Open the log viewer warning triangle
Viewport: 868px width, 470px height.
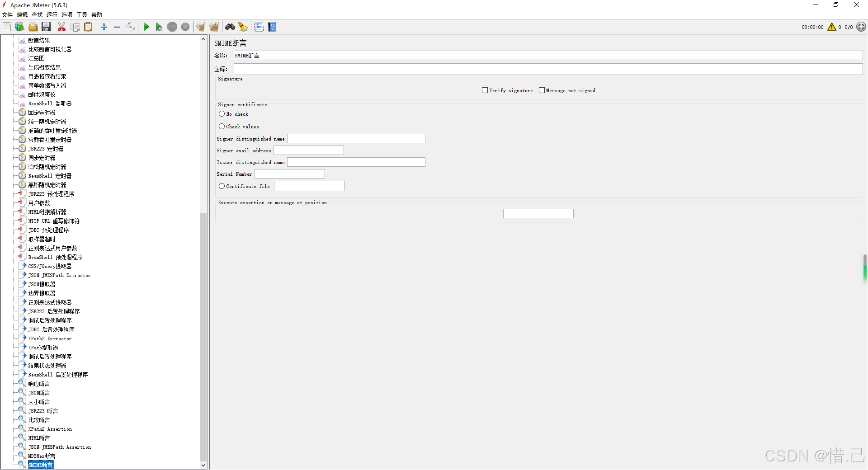point(832,27)
